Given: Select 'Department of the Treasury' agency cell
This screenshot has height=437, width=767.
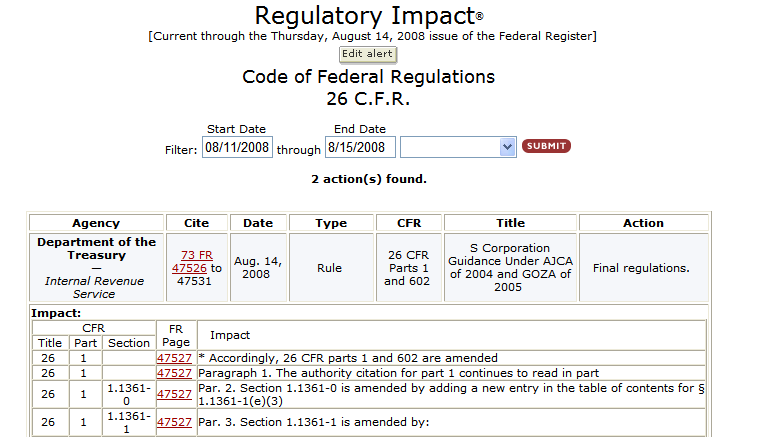Looking at the screenshot, I should [96, 268].
